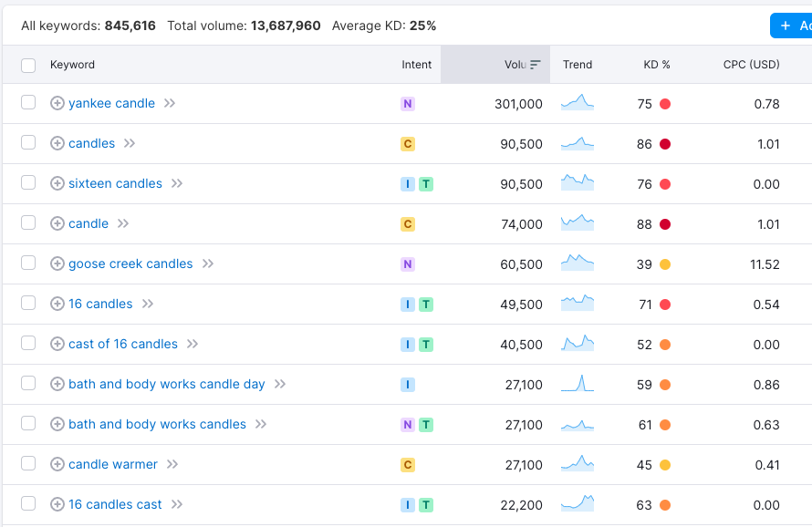Image resolution: width=812 pixels, height=527 pixels.
Task: Click the red KD dot for candle row
Action: click(665, 224)
